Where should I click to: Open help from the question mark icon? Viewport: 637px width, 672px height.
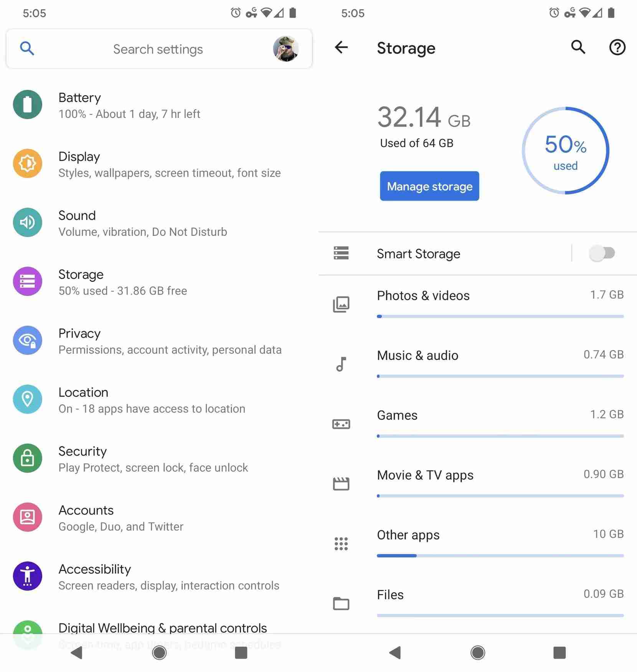[617, 48]
